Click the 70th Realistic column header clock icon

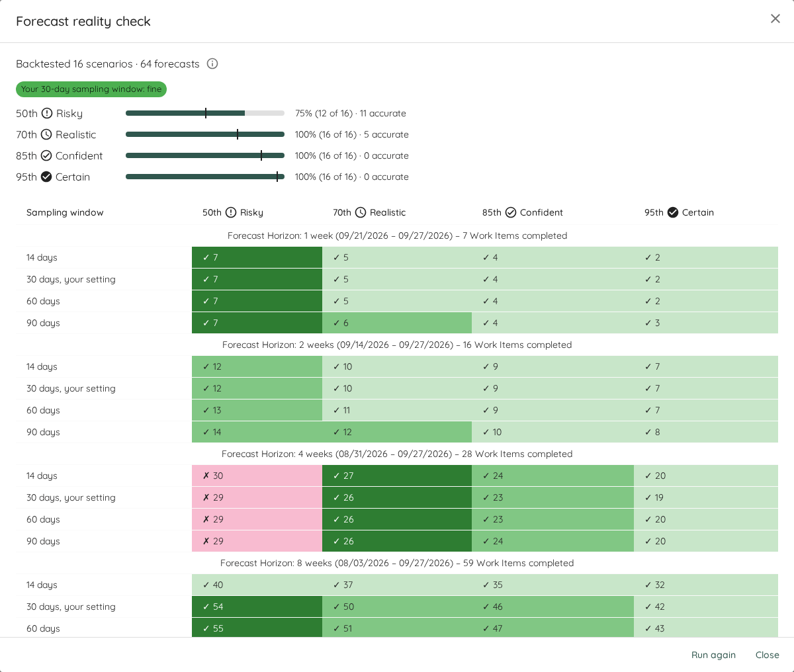coord(361,212)
